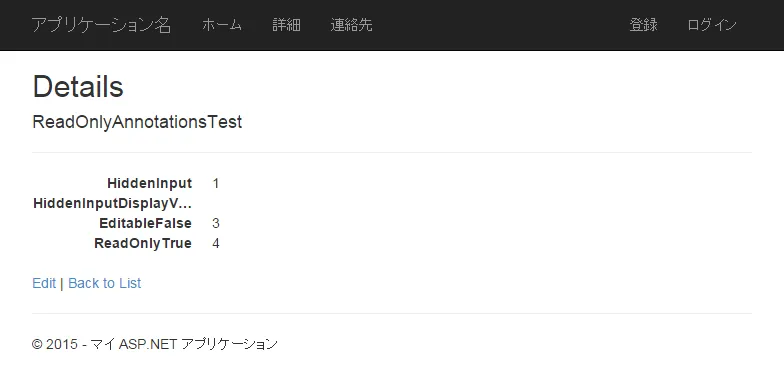Select the ReadOnlyAnnotationsTest subtitle text

(x=137, y=122)
